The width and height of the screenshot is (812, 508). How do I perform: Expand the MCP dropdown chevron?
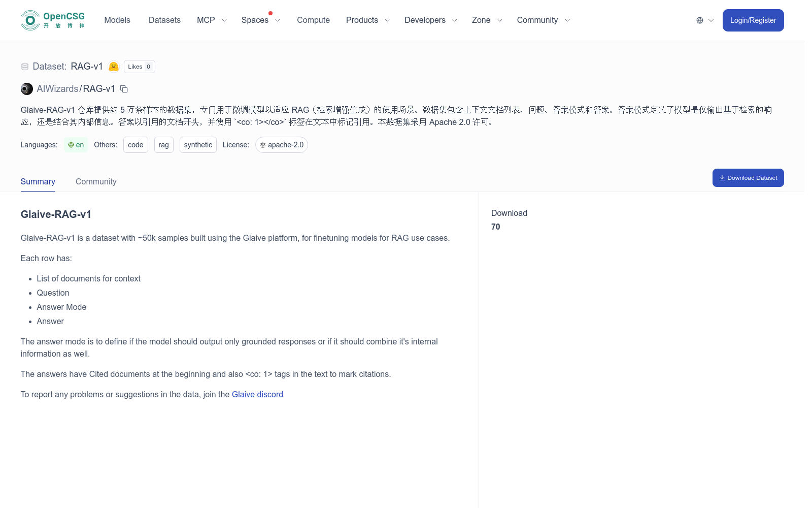coord(224,20)
